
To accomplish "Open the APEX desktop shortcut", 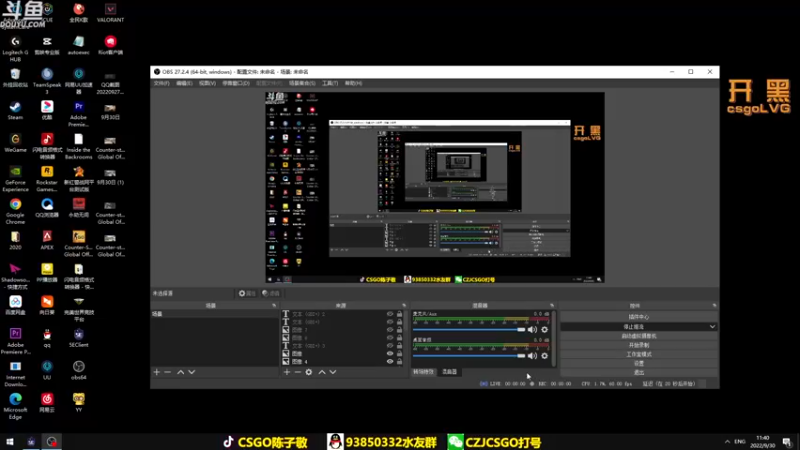I will tap(47, 240).
